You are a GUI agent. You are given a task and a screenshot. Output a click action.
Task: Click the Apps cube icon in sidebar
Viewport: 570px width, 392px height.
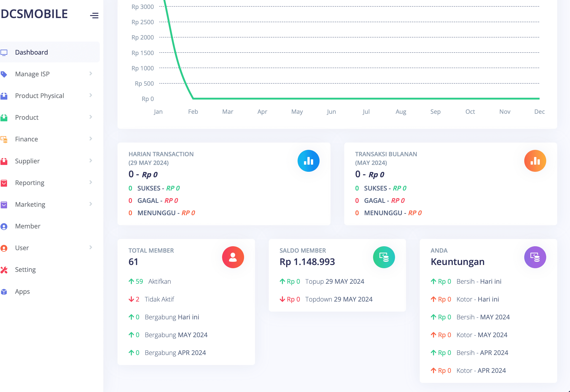4,291
